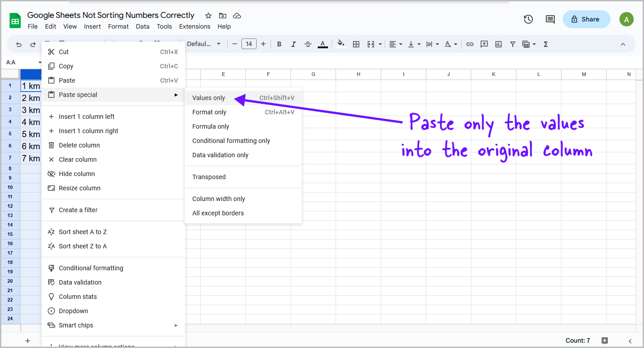The image size is (644, 348).
Task: Open the text color picker
Action: tap(322, 44)
